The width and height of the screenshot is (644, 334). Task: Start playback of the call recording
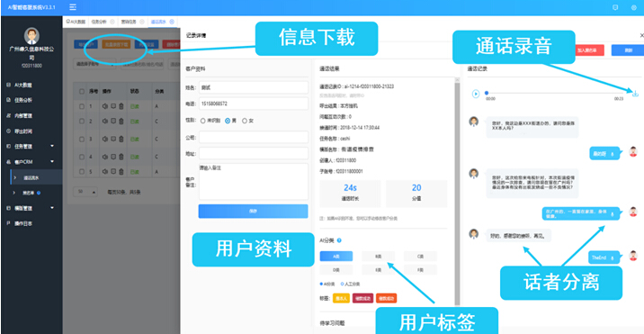tap(476, 94)
